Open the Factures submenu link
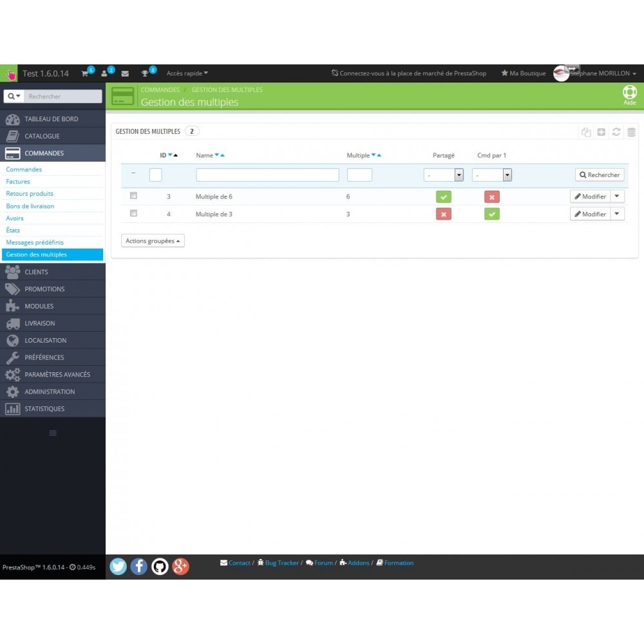The height and width of the screenshot is (644, 644). [x=18, y=182]
